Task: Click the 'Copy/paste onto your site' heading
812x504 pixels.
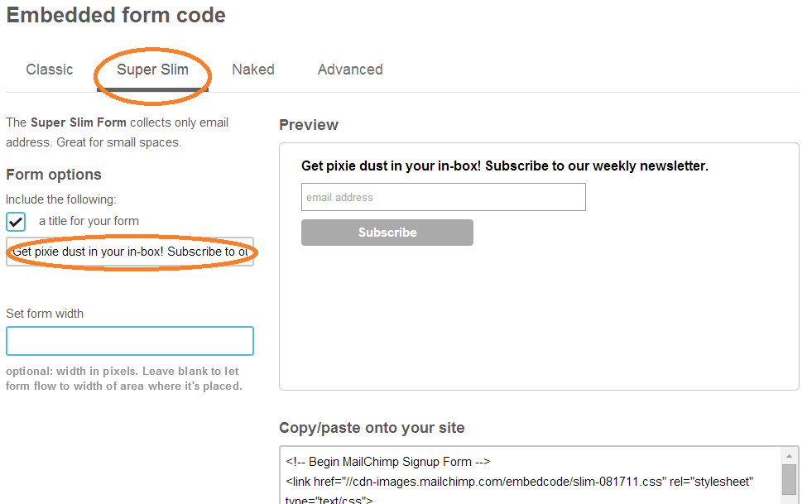Action: (372, 428)
